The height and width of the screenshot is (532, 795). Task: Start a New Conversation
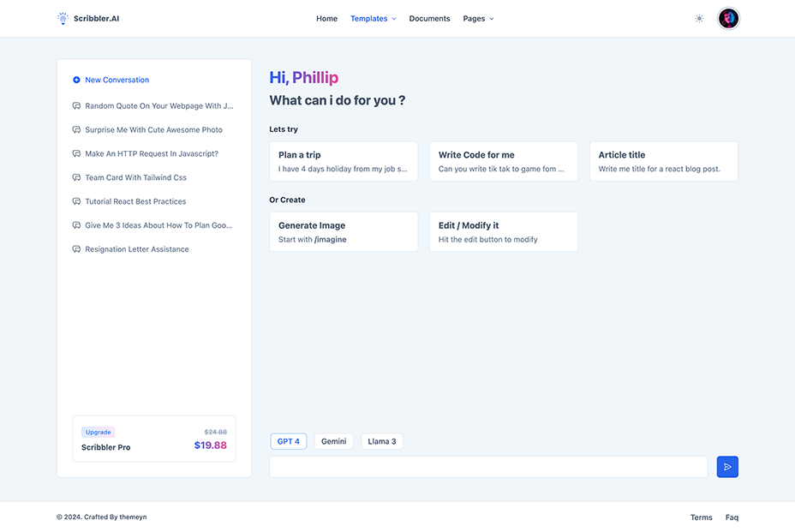click(117, 81)
